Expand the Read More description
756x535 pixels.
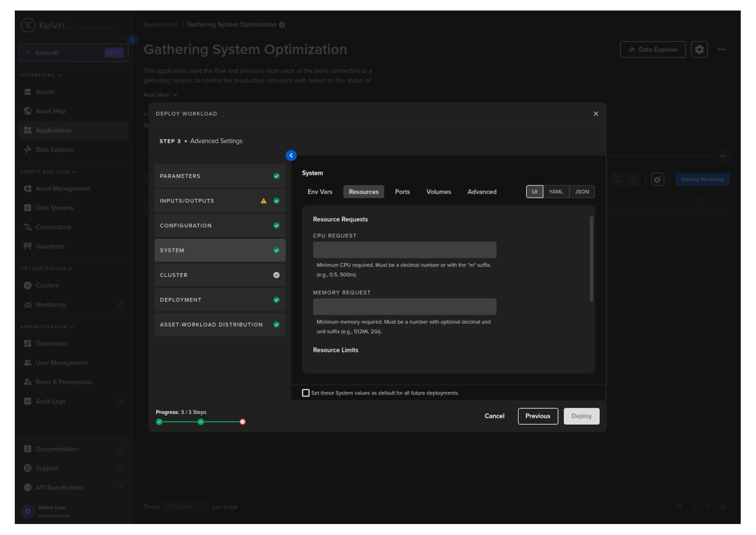tap(160, 95)
